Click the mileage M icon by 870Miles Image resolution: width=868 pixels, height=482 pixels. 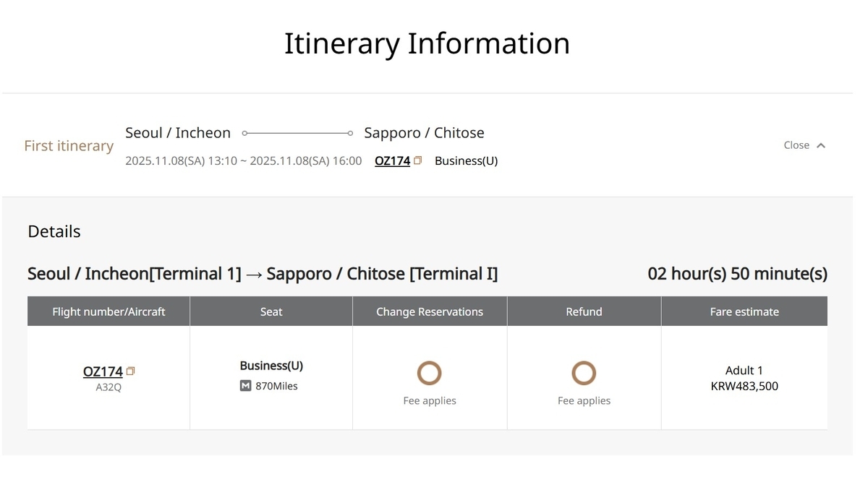click(x=246, y=386)
